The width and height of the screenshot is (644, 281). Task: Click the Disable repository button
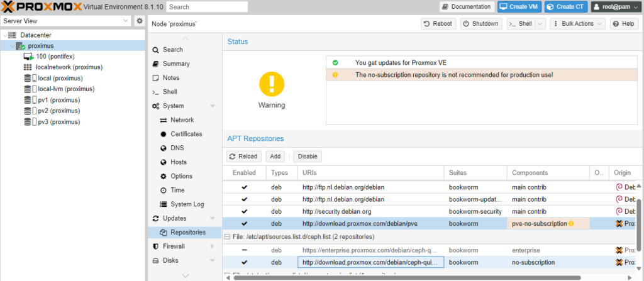[308, 157]
